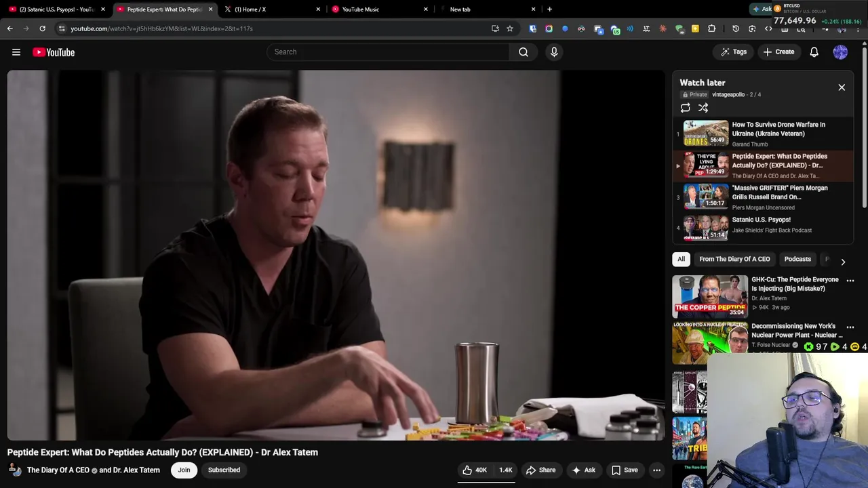Select the Podcasts filter chip
Image resolution: width=868 pixels, height=488 pixels.
(797, 259)
